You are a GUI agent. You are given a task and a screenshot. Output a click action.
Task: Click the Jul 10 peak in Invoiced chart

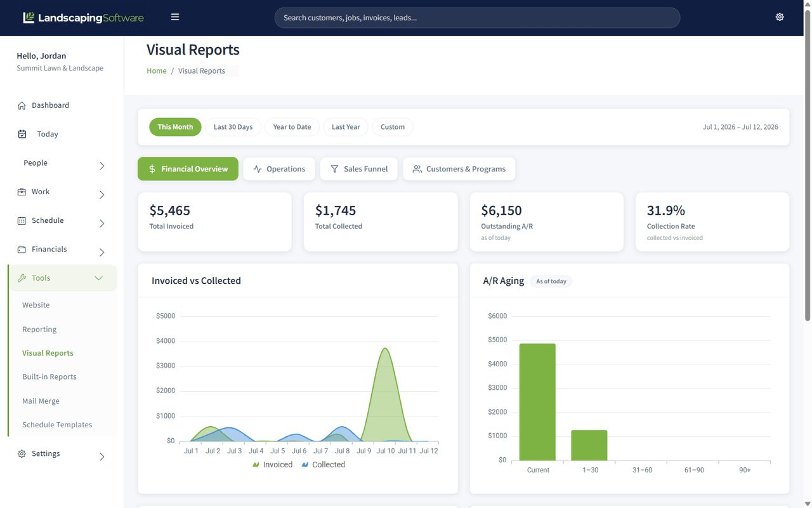385,349
